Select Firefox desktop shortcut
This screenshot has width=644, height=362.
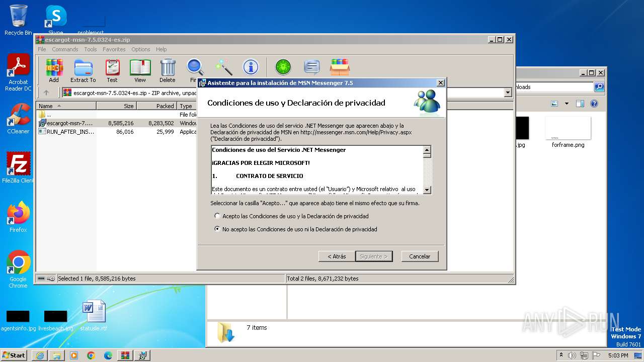pos(18,217)
